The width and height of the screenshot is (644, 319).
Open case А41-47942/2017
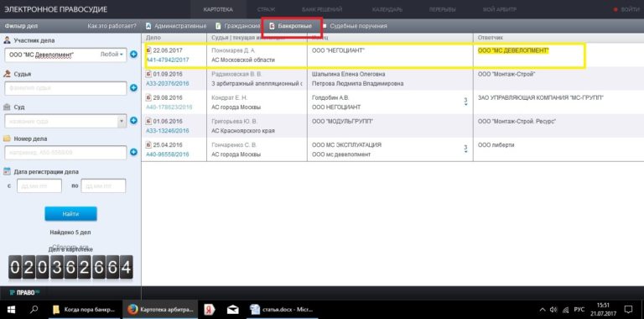click(x=168, y=60)
